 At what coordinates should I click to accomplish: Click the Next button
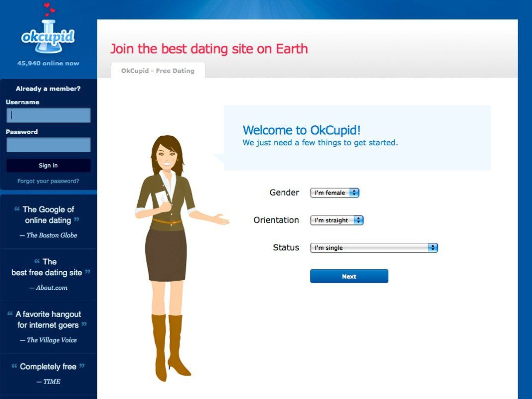click(x=349, y=276)
